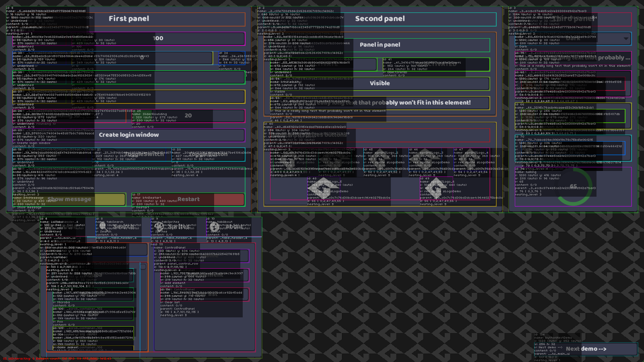Click the round icon on Sprites tab
The width and height of the screenshot is (644, 362).
tap(159, 227)
